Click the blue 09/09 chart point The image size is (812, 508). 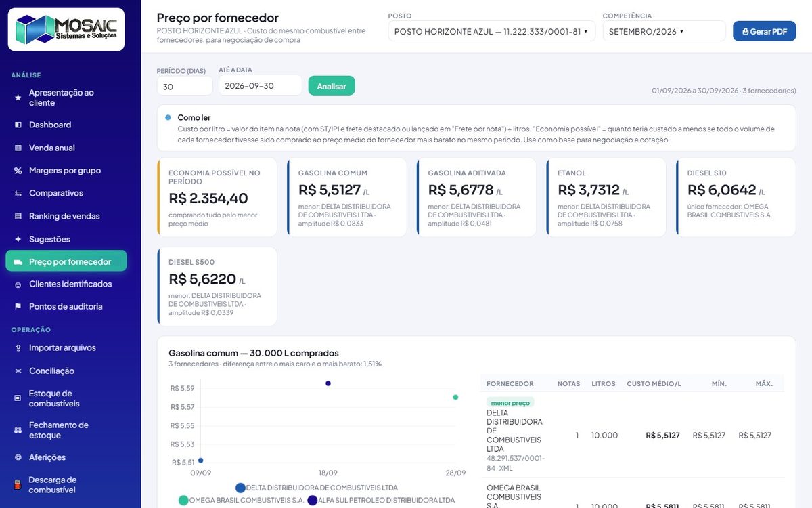(x=200, y=461)
